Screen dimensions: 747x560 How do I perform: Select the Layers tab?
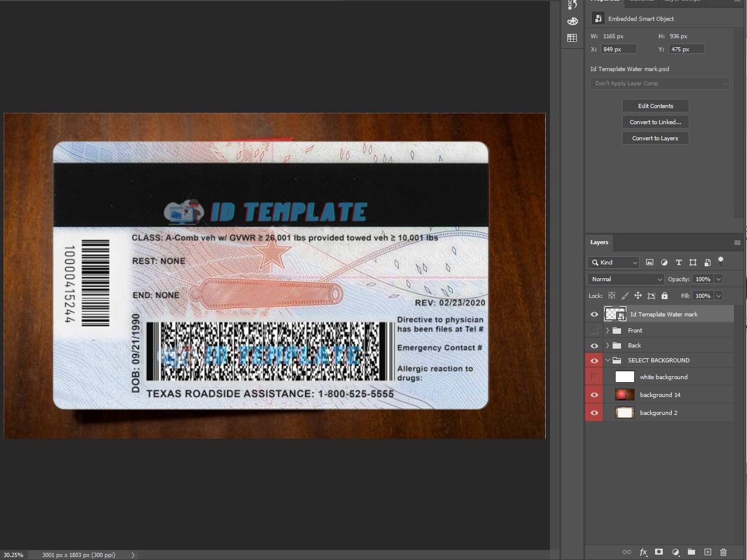coord(599,242)
